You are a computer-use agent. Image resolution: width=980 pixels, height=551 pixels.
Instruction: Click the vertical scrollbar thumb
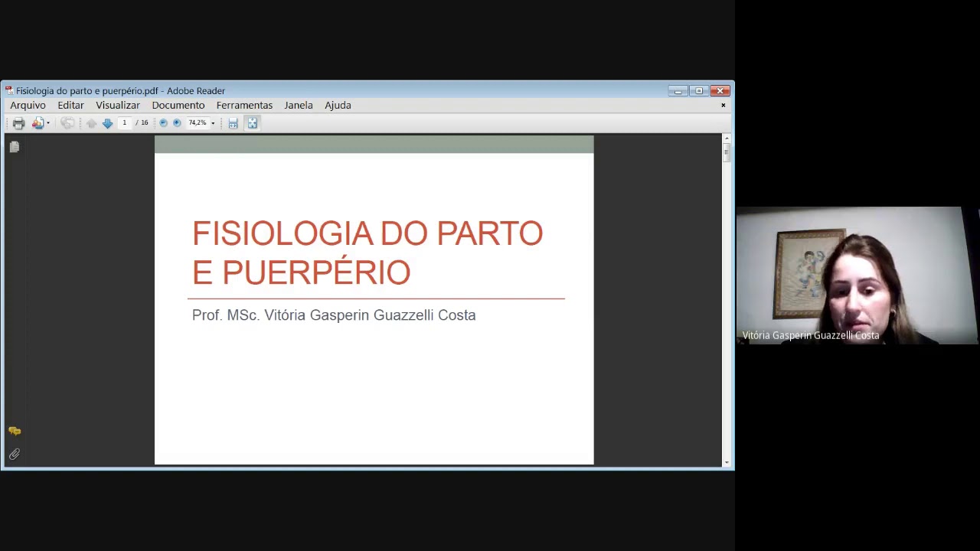(727, 152)
